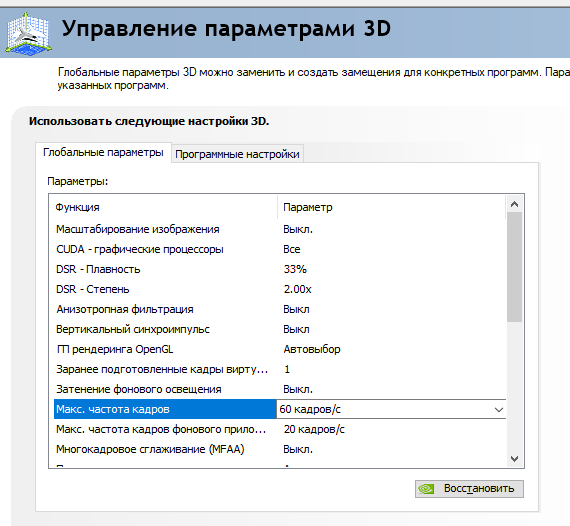This screenshot has width=570, height=526.
Task: Select the Заранее подготовленные кадры row
Action: (280, 369)
